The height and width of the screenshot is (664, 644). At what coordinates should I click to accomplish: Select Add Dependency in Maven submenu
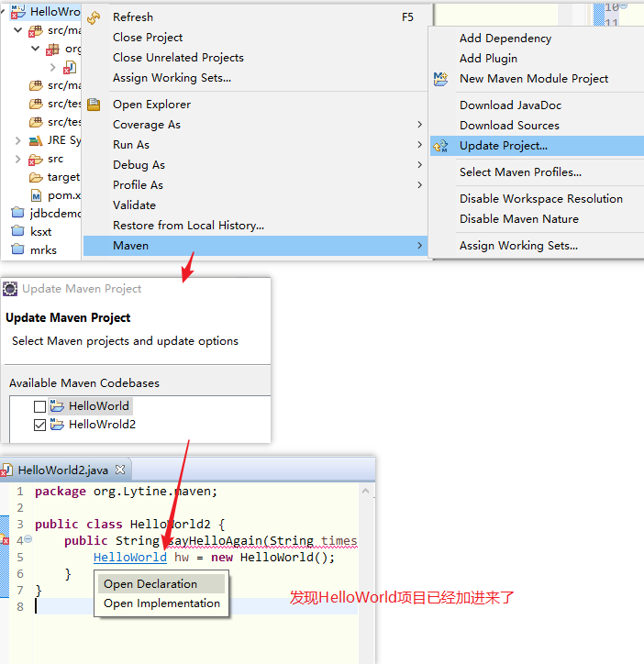click(x=538, y=39)
